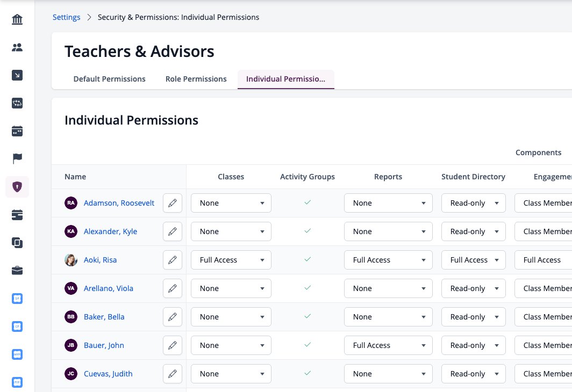Click the pencil edit icon for Bauer, John

click(x=173, y=345)
